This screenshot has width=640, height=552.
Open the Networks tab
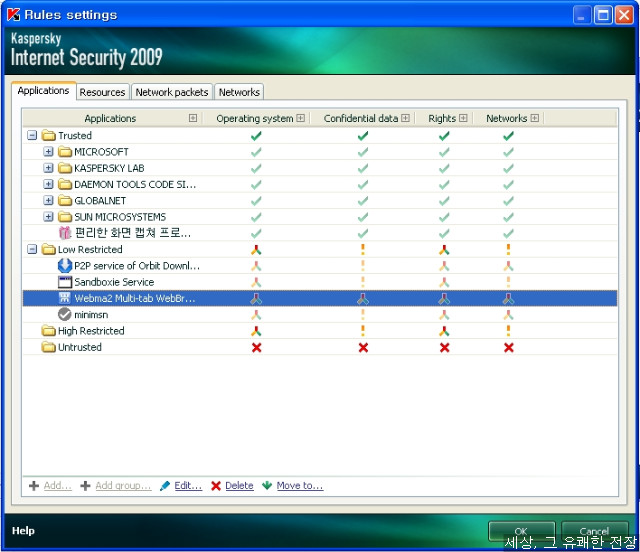pos(239,92)
